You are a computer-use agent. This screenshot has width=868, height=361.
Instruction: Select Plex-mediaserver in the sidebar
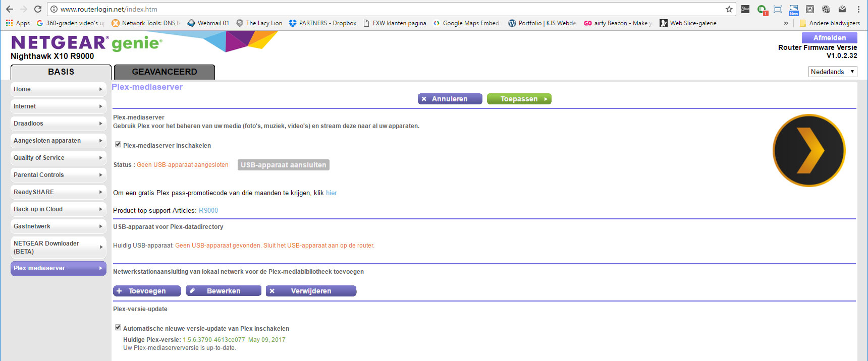click(59, 268)
